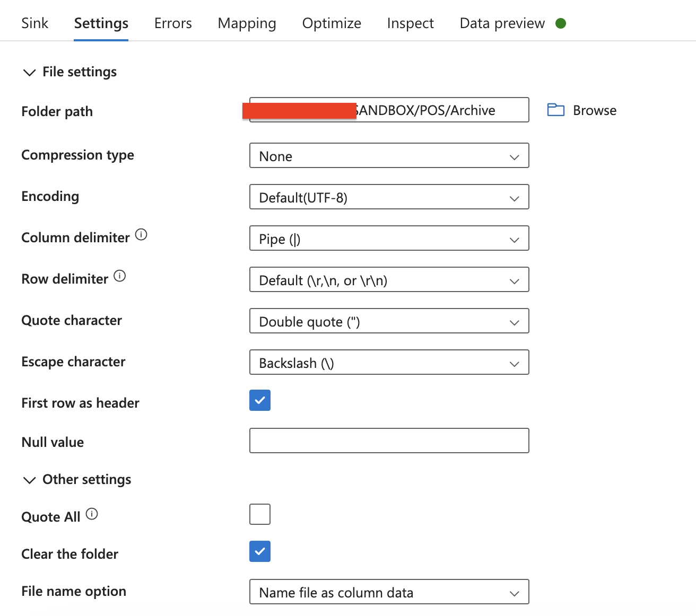Click the Quote All info icon

click(92, 514)
